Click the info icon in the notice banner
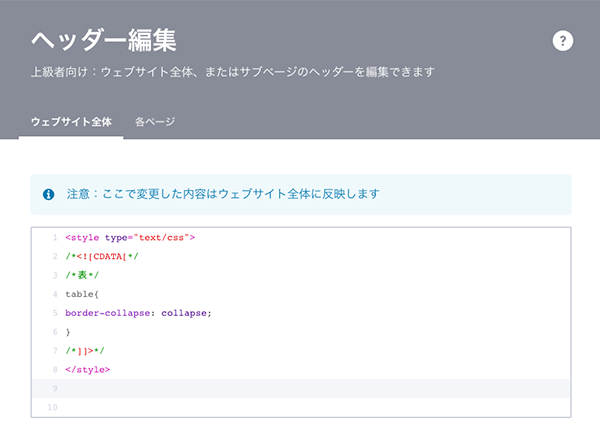Viewport: 600px width, 429px height. (48, 194)
